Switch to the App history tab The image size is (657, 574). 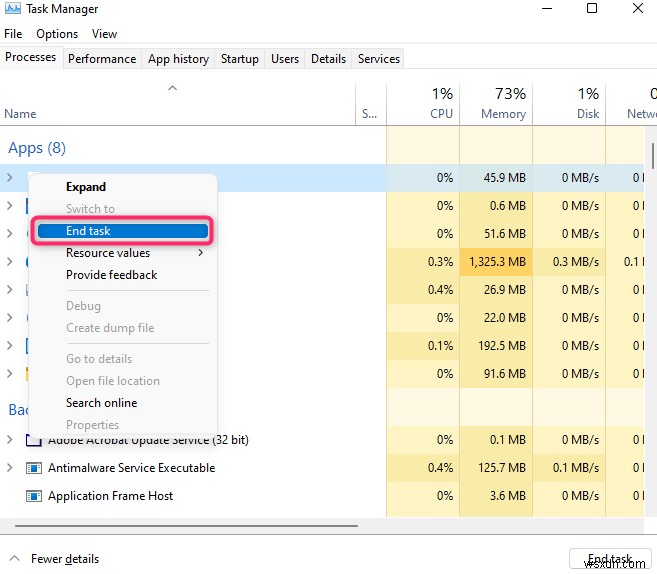pyautogui.click(x=178, y=59)
